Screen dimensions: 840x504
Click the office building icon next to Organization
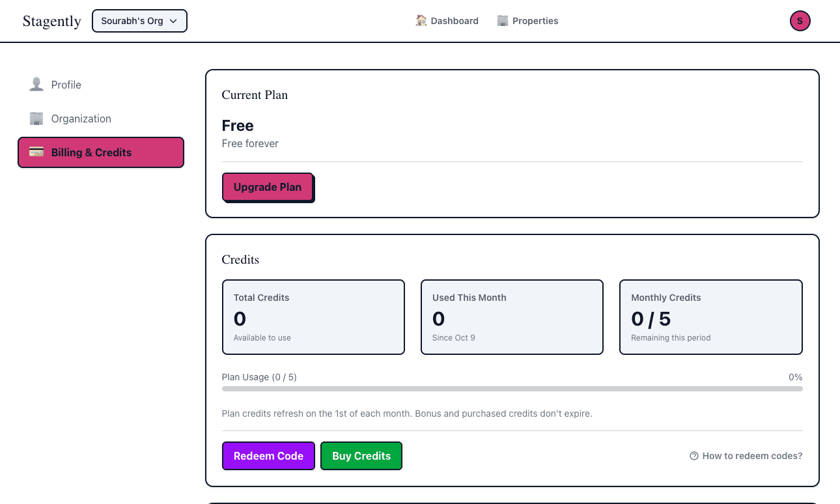tap(36, 119)
